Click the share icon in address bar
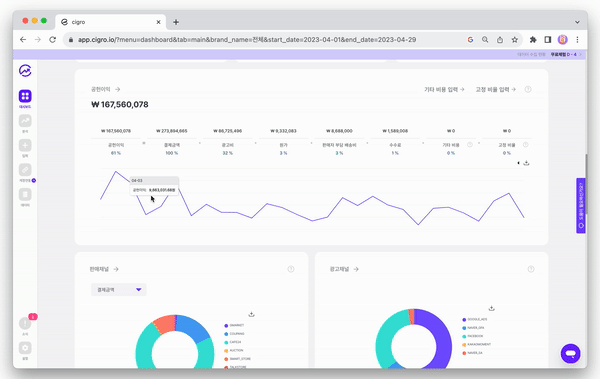The height and width of the screenshot is (379, 600). pos(500,39)
